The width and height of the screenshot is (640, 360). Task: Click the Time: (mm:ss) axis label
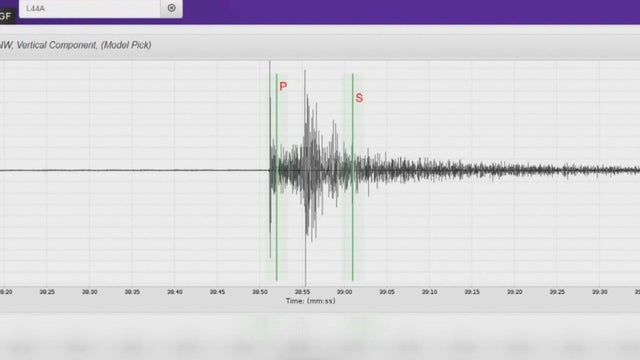click(x=311, y=301)
